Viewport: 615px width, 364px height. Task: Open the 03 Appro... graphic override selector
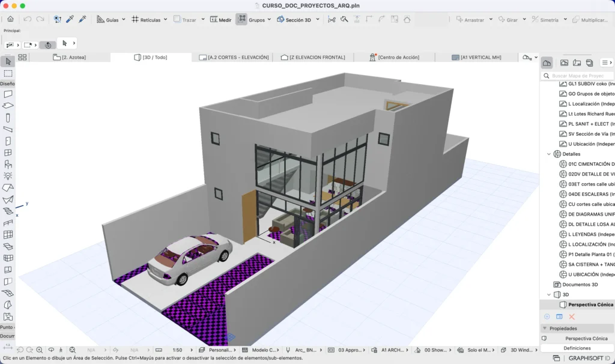(347, 350)
